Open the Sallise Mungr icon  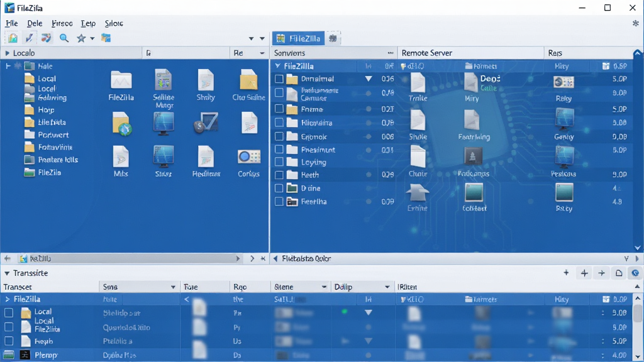pyautogui.click(x=164, y=88)
